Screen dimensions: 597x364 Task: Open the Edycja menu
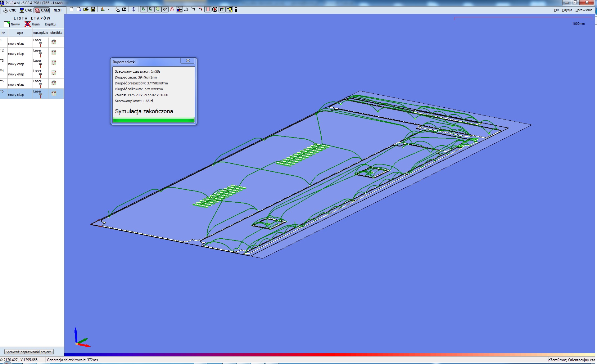tap(567, 10)
